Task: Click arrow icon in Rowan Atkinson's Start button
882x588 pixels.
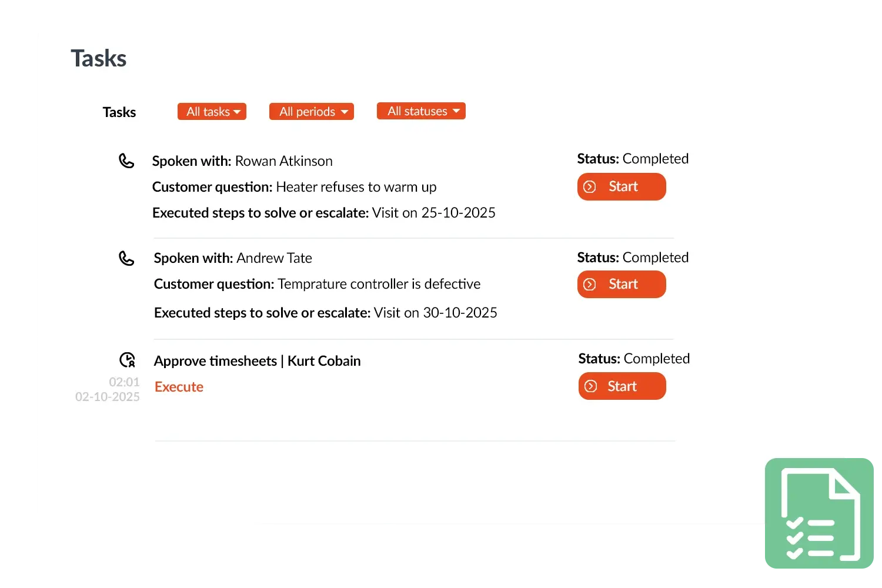Action: (590, 187)
